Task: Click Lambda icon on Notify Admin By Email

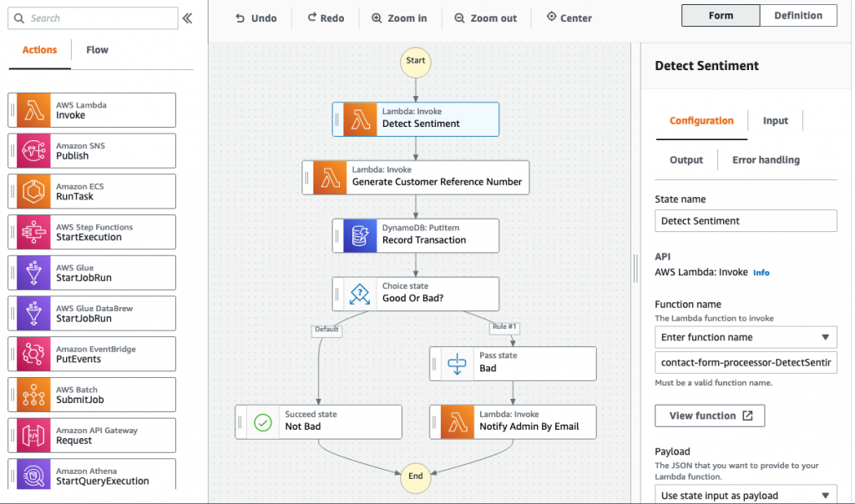Action: 457,422
